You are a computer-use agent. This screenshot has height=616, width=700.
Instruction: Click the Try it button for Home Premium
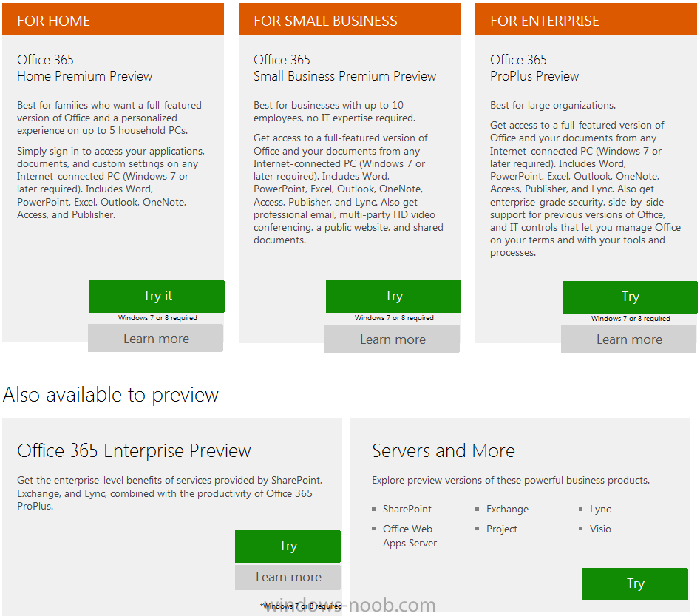coord(157,296)
